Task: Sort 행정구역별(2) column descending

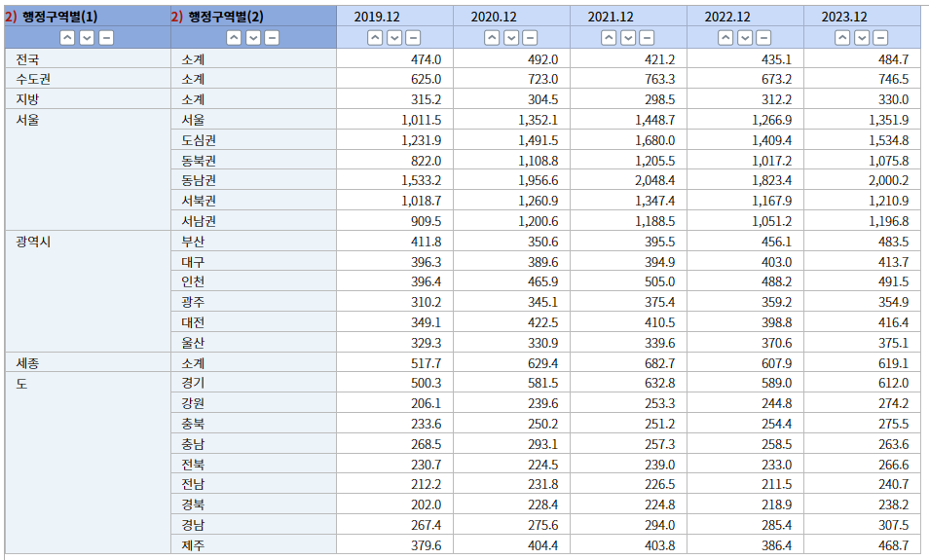Action: (253, 38)
